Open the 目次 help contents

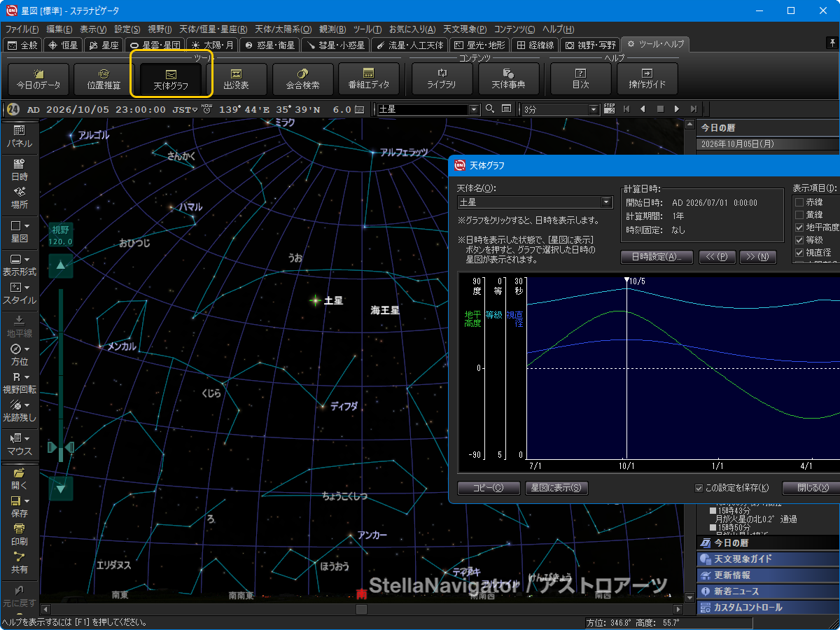[x=581, y=79]
